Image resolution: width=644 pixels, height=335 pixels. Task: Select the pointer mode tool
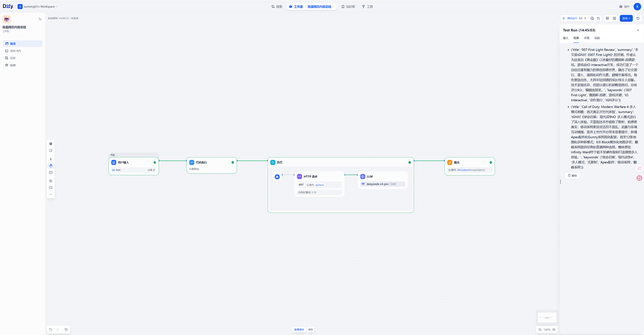pos(51,159)
